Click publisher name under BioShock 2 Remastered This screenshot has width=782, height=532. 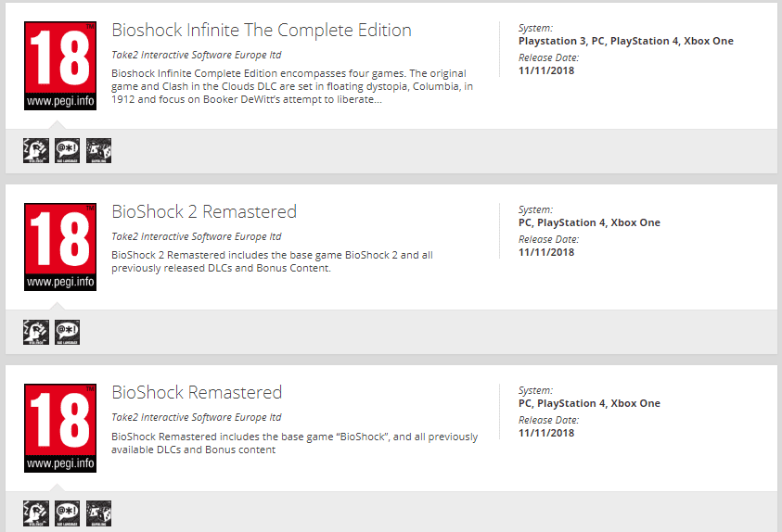(x=197, y=236)
